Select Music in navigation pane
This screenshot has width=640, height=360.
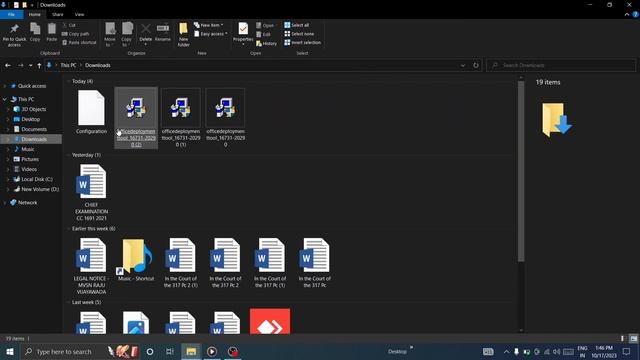tap(28, 149)
